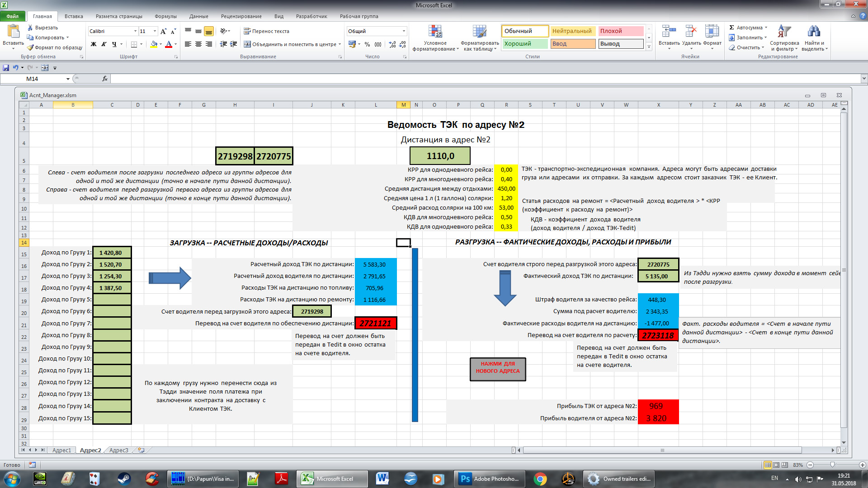Click the Format Painter brush icon
This screenshot has width=868, height=488.
tap(30, 47)
